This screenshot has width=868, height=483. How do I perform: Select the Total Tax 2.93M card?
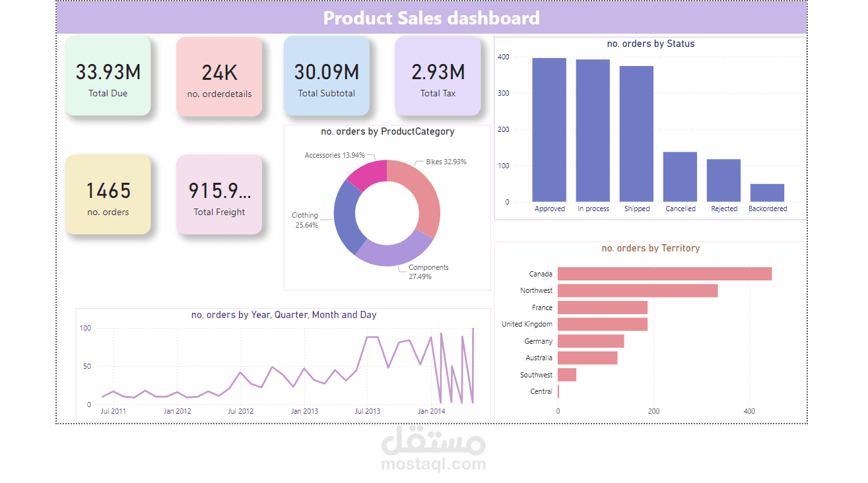(x=438, y=77)
